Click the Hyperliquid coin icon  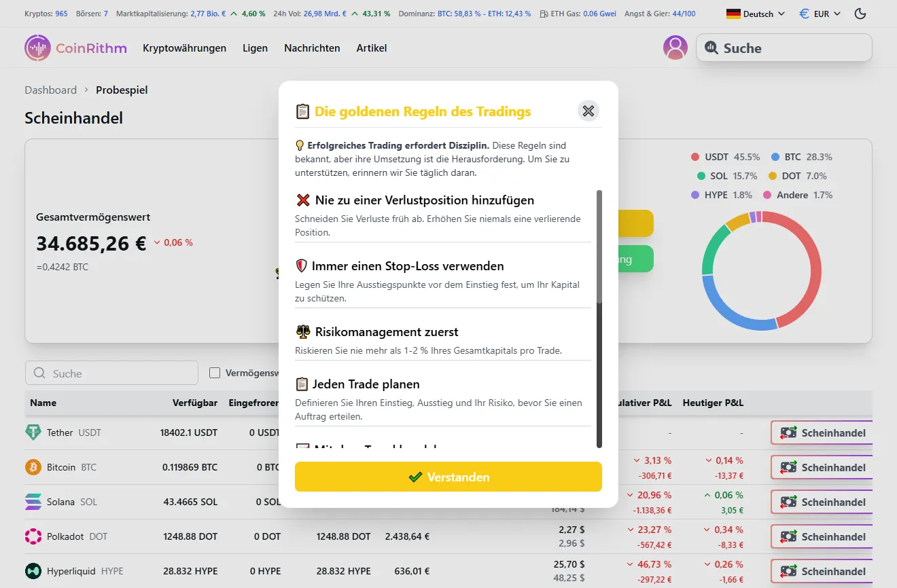click(x=35, y=570)
